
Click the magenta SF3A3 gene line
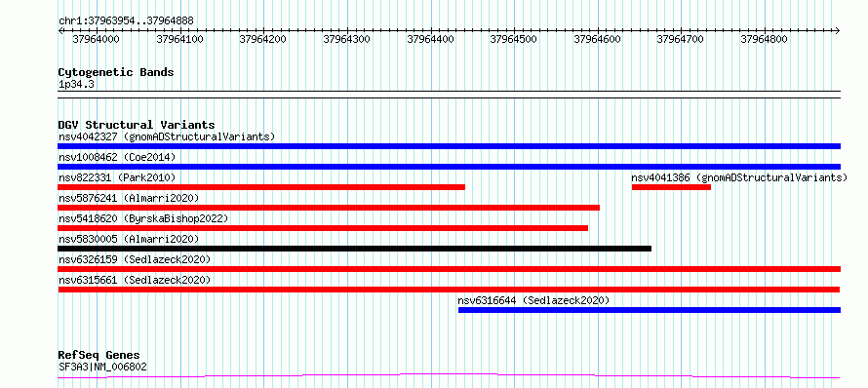click(x=449, y=376)
